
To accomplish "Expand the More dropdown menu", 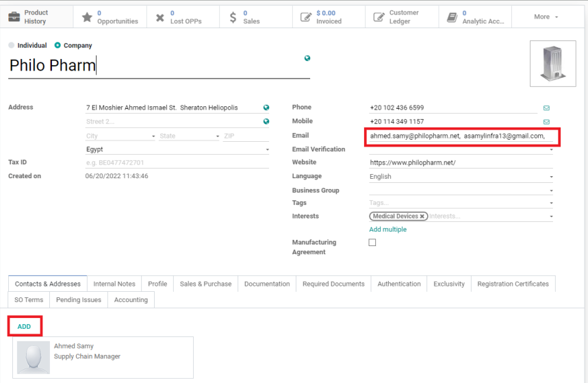I will point(546,17).
